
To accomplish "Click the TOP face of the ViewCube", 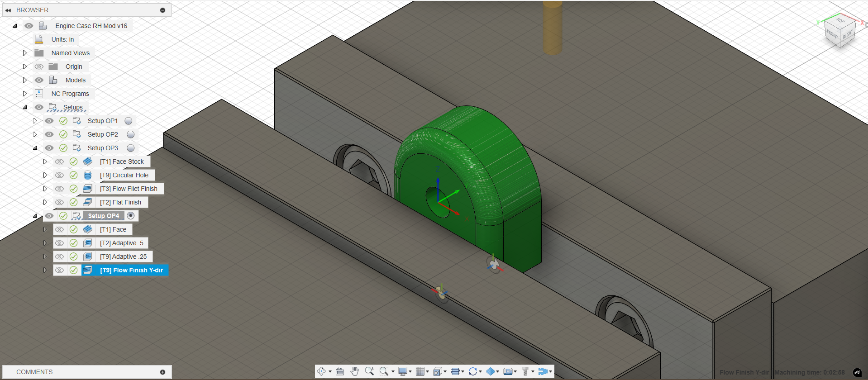I will click(840, 21).
